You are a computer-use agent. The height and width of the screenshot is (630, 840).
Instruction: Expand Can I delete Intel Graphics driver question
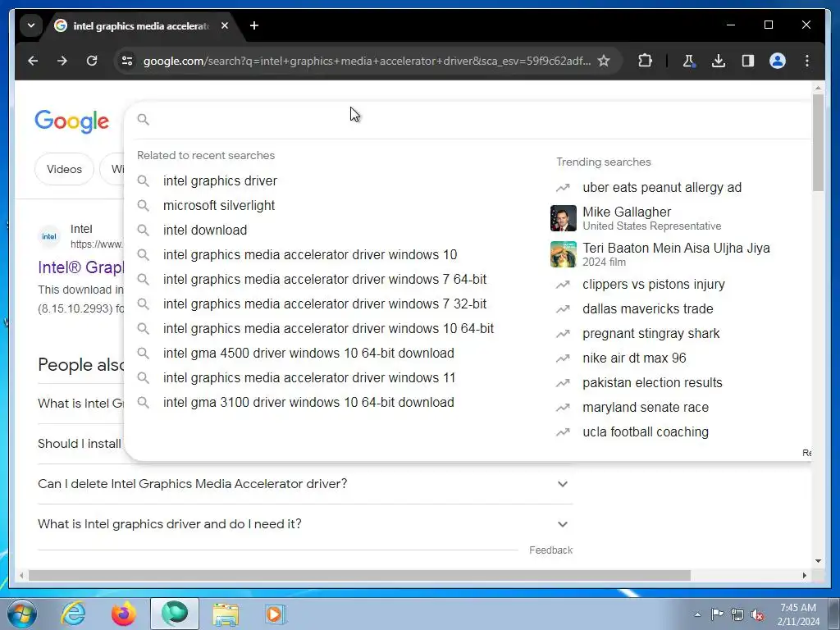305,484
